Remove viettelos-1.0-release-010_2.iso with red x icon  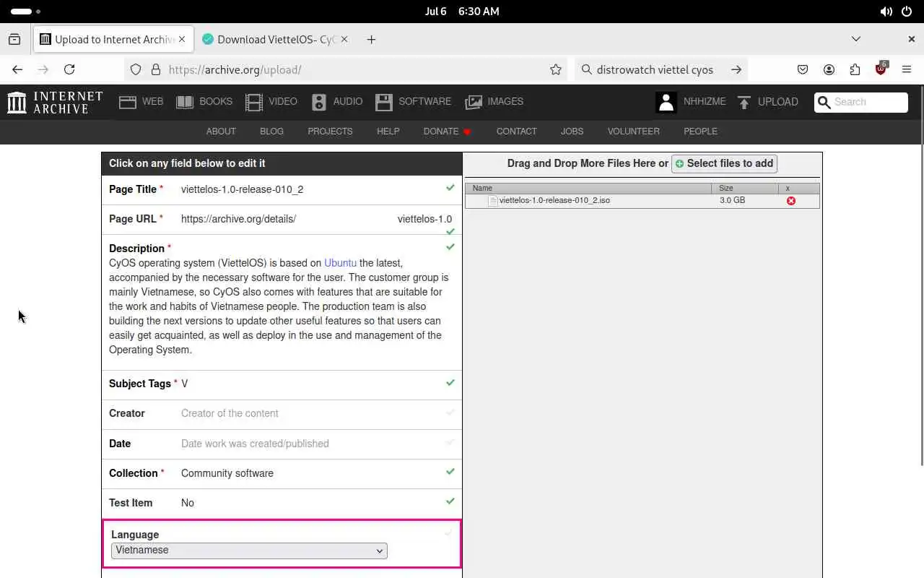pos(791,201)
